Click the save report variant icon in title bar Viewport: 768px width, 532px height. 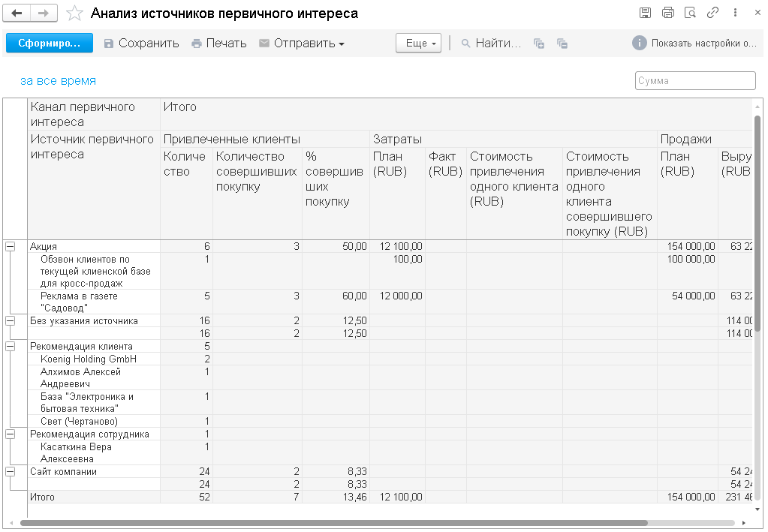click(645, 13)
